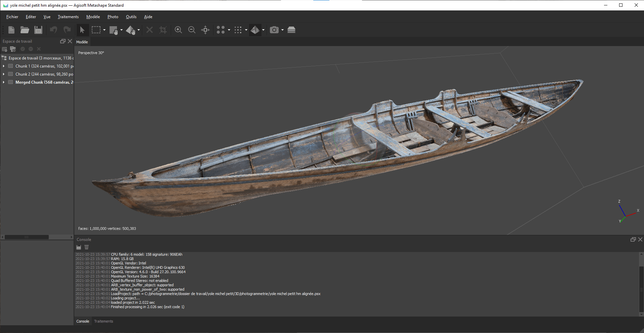Click the Show cameras icon
This screenshot has width=644, height=333.
coord(274,30)
